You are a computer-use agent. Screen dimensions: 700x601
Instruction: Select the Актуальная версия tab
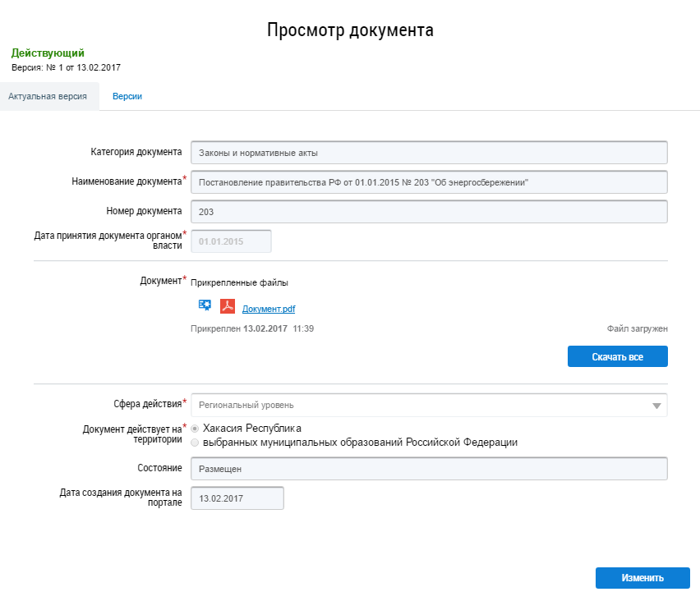[x=48, y=96]
